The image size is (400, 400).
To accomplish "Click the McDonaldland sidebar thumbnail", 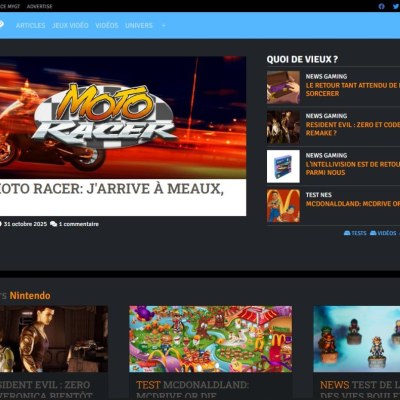I will 283,206.
